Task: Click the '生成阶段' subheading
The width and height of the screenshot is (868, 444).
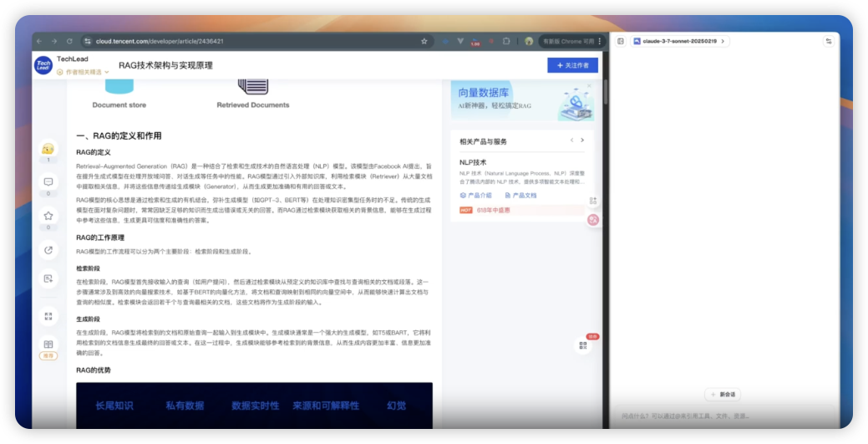Action: (x=88, y=319)
